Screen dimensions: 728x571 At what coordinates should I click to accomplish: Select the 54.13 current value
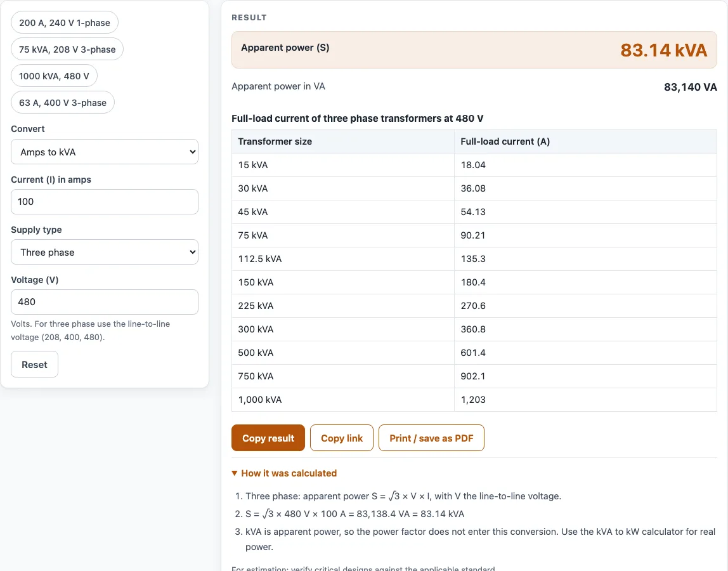click(473, 212)
